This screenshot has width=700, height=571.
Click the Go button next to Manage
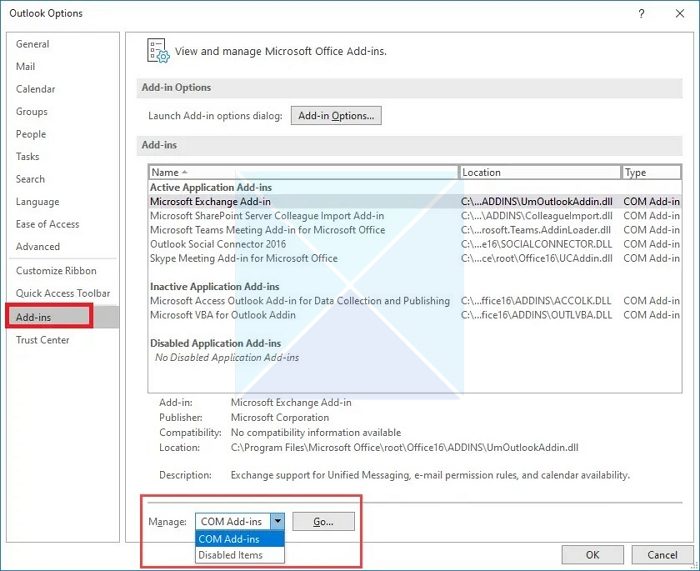323,521
